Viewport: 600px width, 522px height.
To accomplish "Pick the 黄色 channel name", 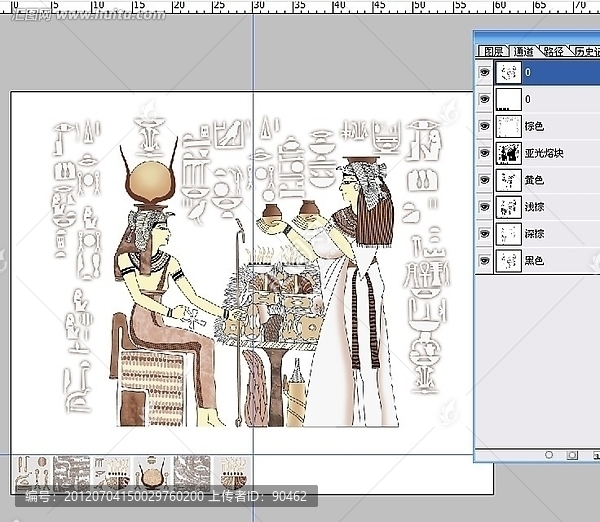I will coord(534,180).
